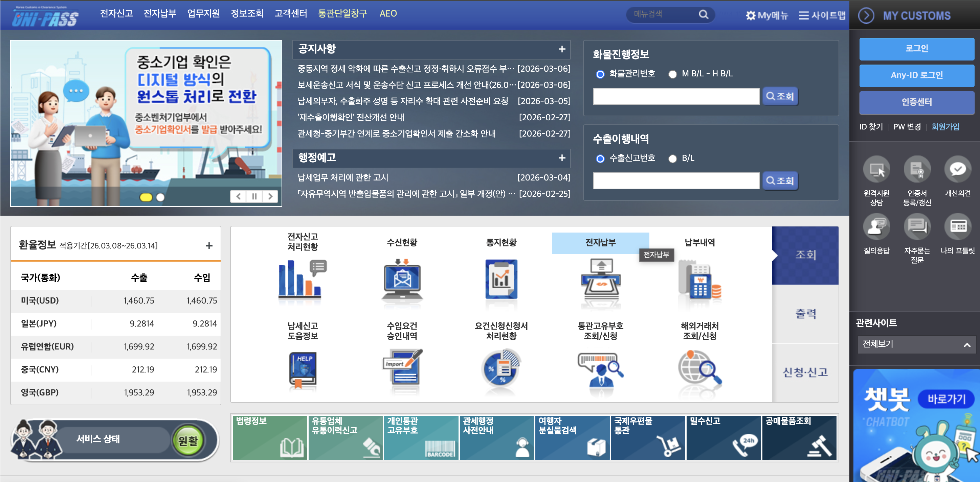Image resolution: width=980 pixels, height=482 pixels.
Task: Open the 원격지원 상담 icon in sidebar
Action: pos(876,170)
